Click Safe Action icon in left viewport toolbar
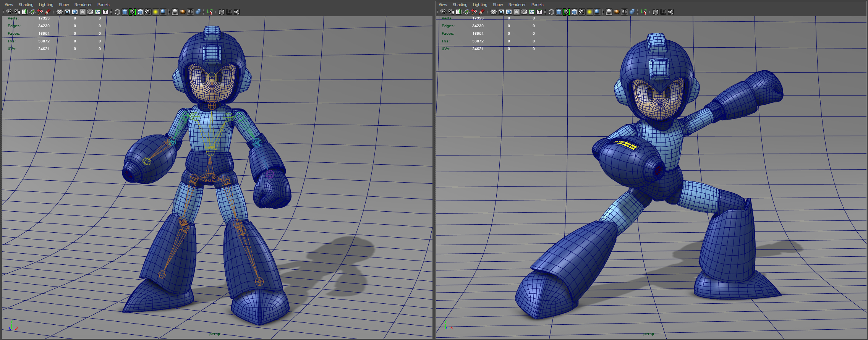The width and height of the screenshot is (868, 340). click(x=98, y=12)
